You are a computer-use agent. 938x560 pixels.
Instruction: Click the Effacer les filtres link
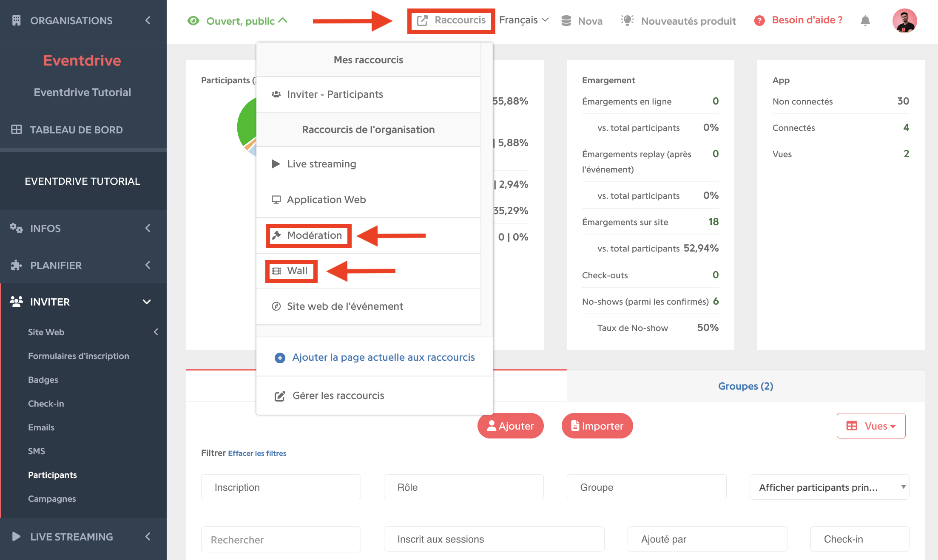(x=257, y=453)
